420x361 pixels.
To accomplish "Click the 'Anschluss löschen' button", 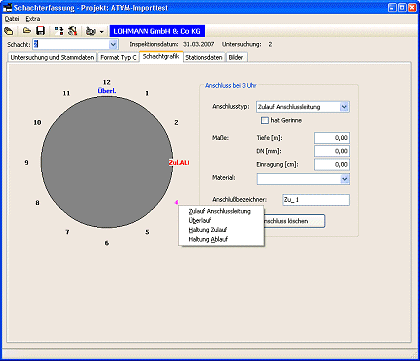I will (x=293, y=221).
